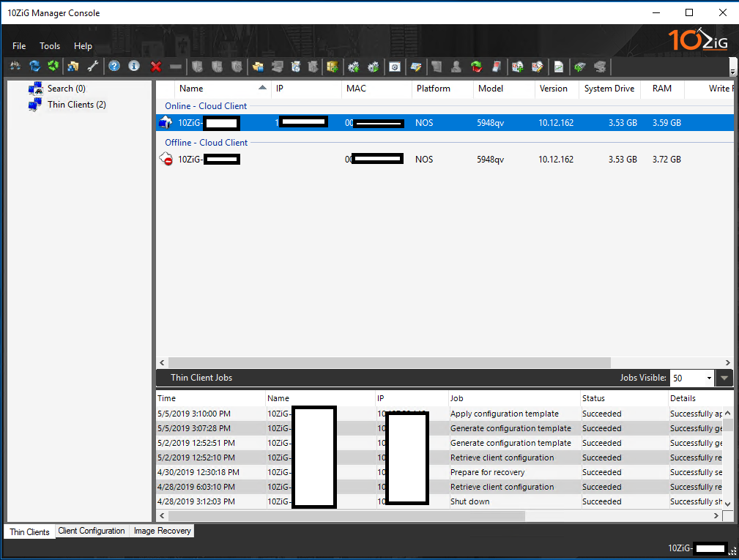Click the jobs list vertical scroll down arrow
739x560 pixels.
pyautogui.click(x=728, y=504)
